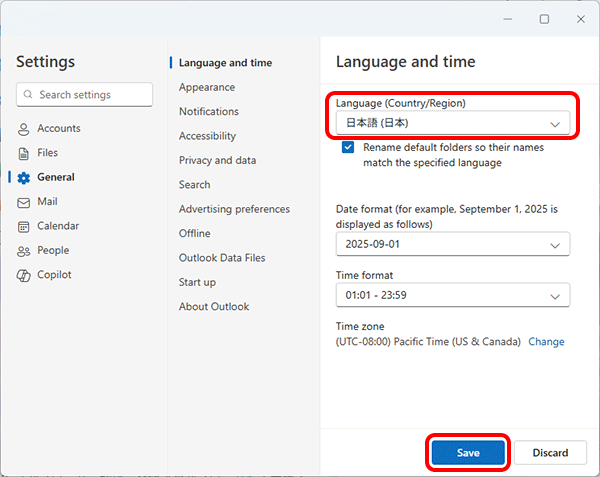Screen dimensions: 600x477
Task: Click the Accounts person icon
Action: (x=24, y=129)
